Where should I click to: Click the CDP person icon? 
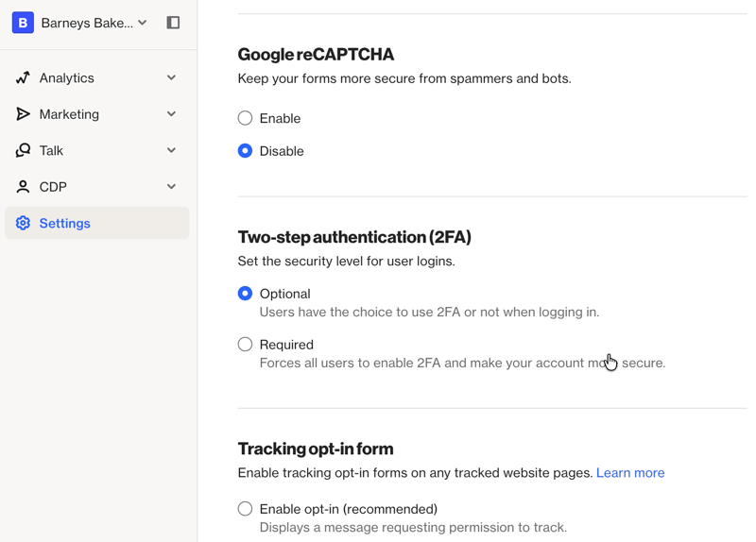(23, 187)
